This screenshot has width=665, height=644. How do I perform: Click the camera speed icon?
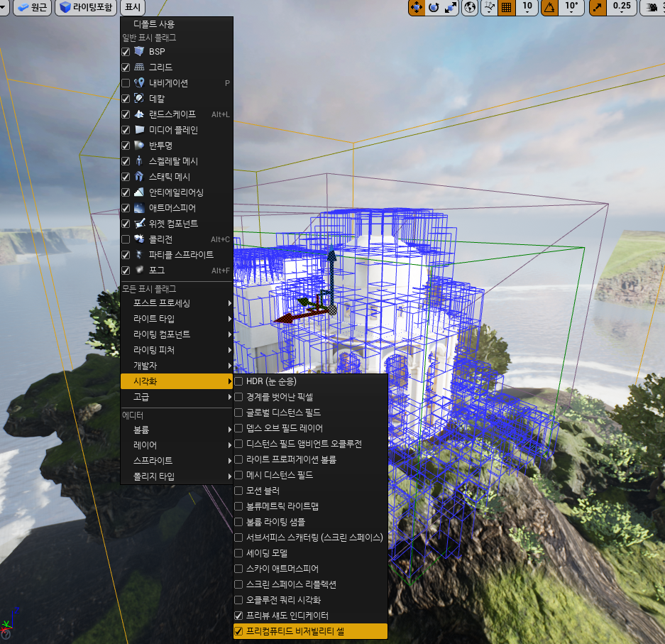tap(652, 7)
